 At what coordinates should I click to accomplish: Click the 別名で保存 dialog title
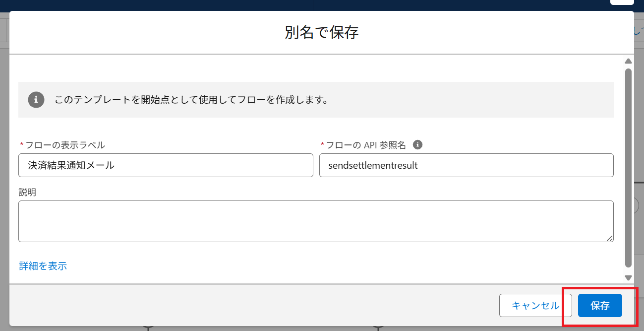coord(322,32)
